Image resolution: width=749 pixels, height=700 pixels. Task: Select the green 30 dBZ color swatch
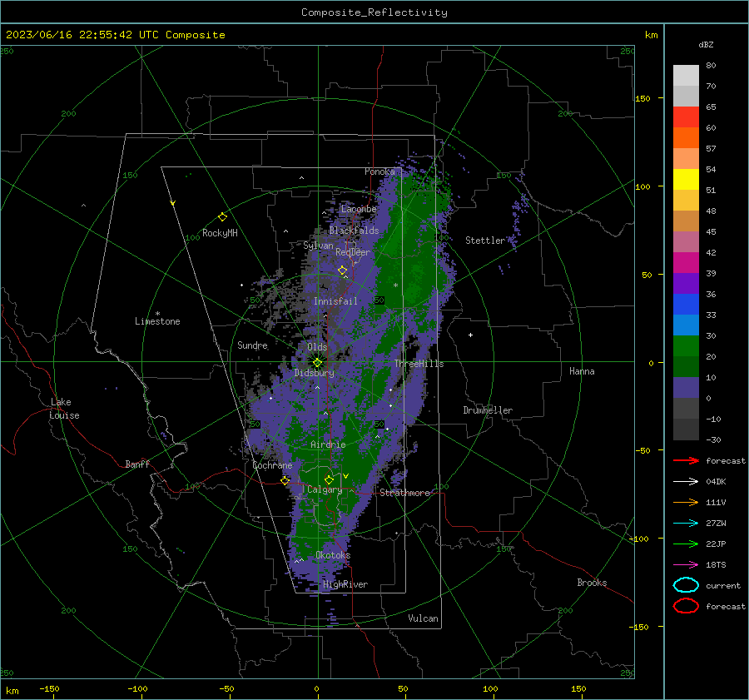click(686, 345)
